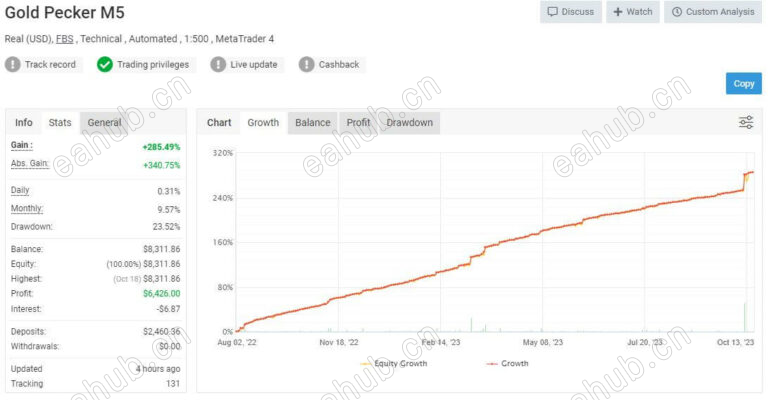Screen dimensions: 769x400
Task: Click the -$6.87 interest value
Action: (168, 309)
